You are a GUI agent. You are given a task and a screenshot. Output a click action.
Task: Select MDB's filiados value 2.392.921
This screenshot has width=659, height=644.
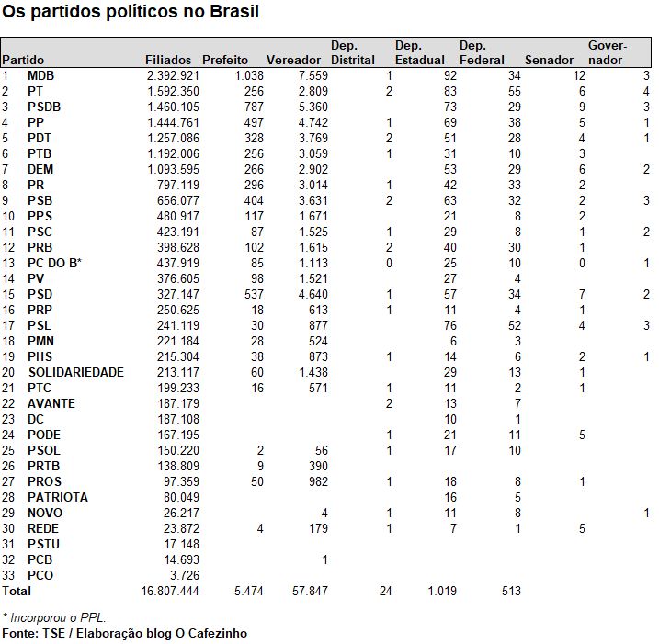[172, 75]
